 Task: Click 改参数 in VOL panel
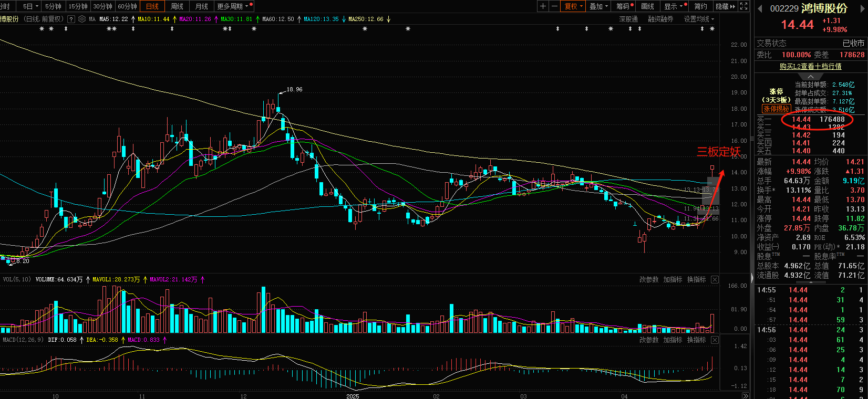click(x=649, y=279)
